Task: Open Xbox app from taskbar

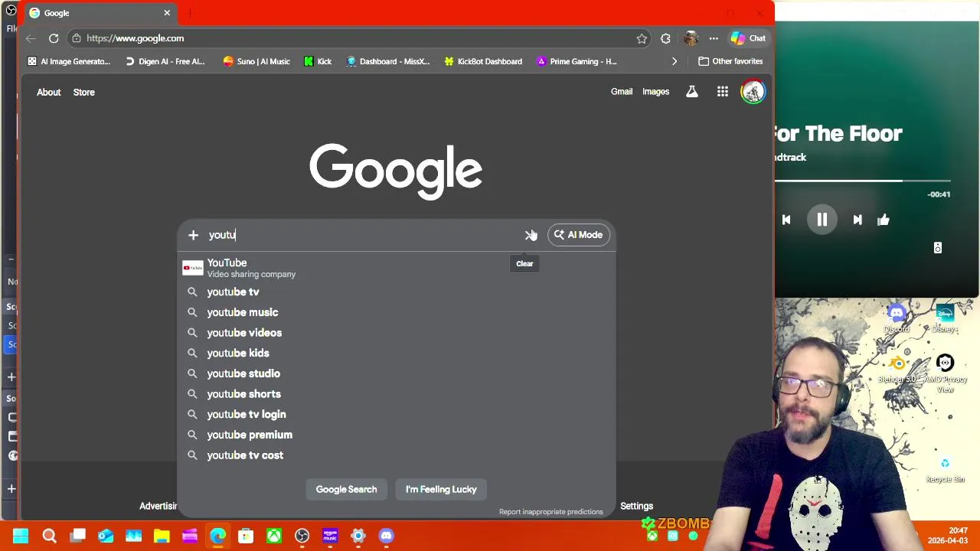Action: pos(273,536)
